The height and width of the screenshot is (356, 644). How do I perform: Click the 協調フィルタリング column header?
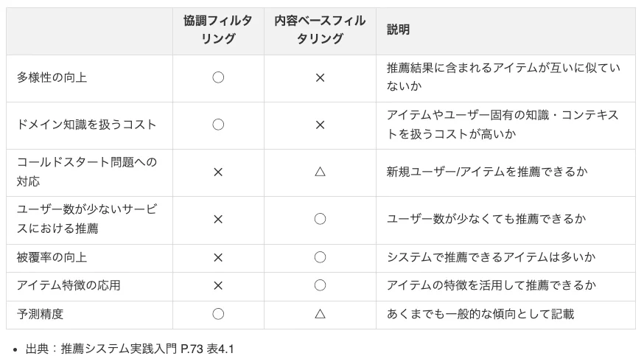pos(218,30)
